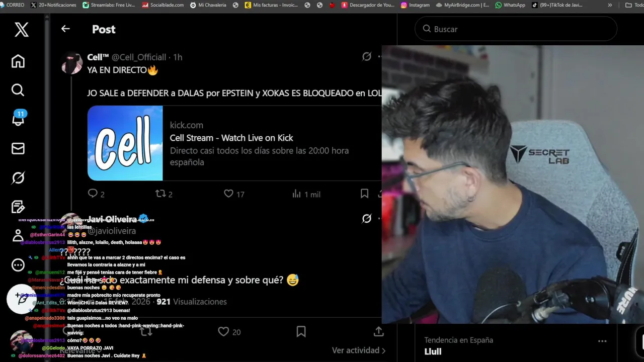Open the MyAirBridge.com bookmark
The image size is (644, 362).
click(x=462, y=5)
